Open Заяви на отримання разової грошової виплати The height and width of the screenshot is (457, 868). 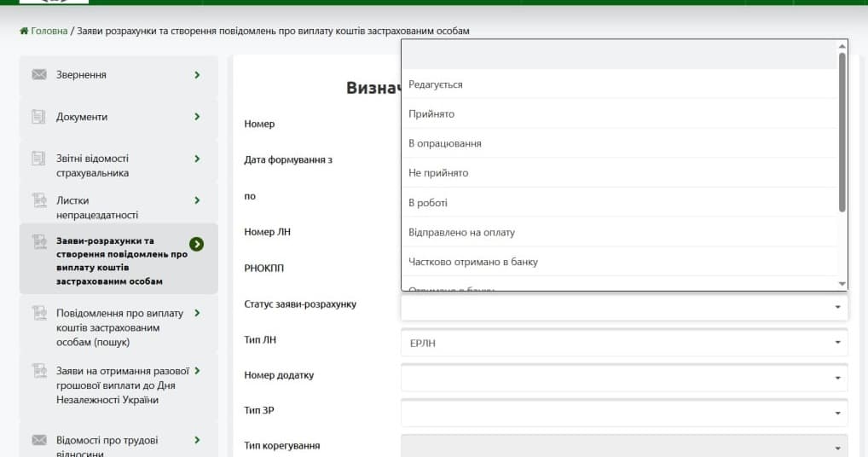pos(119,385)
